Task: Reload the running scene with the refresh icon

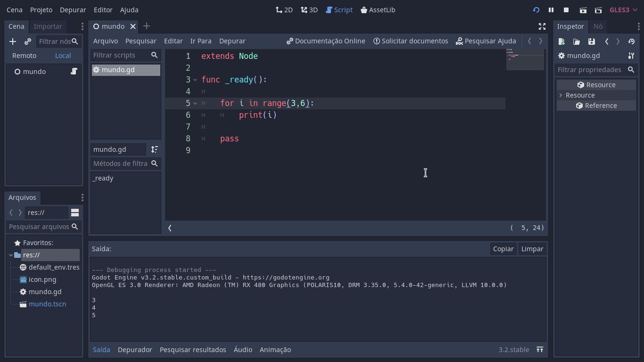Action: pyautogui.click(x=536, y=10)
